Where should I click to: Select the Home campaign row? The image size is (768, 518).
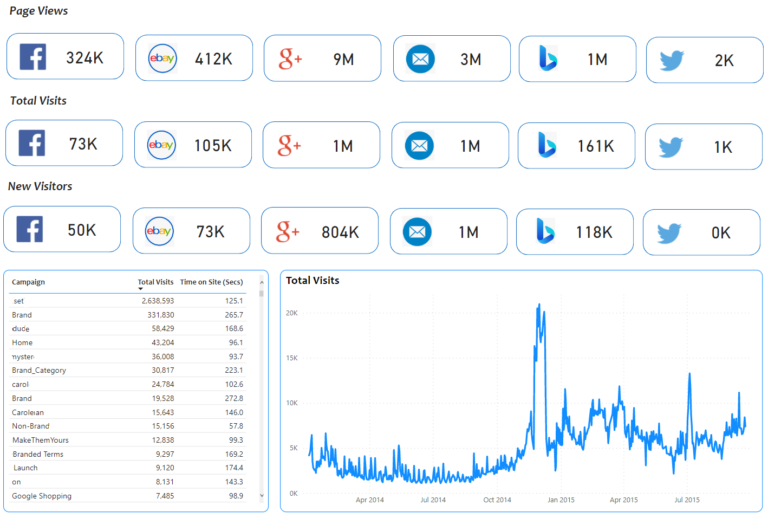pyautogui.click(x=127, y=343)
